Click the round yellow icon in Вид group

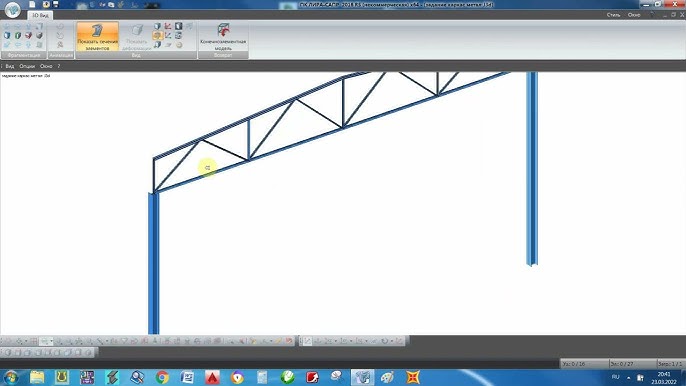(x=179, y=45)
